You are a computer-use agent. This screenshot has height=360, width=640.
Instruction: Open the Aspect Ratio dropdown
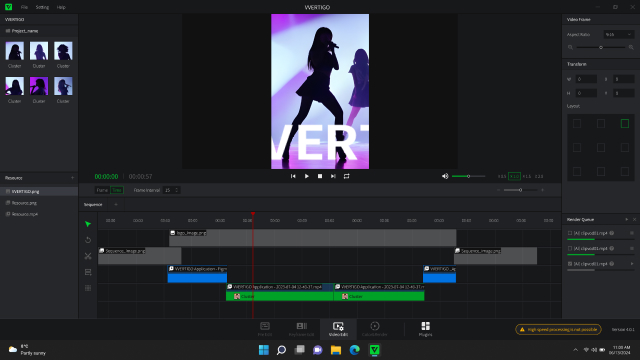coord(619,34)
